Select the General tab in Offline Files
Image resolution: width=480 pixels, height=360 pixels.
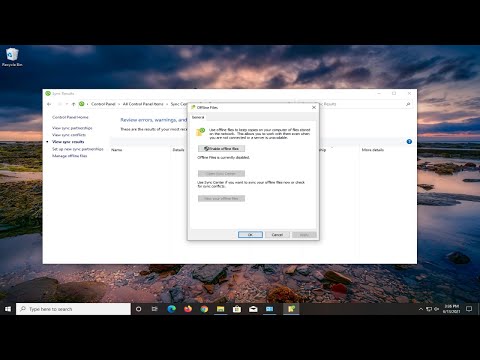point(198,117)
